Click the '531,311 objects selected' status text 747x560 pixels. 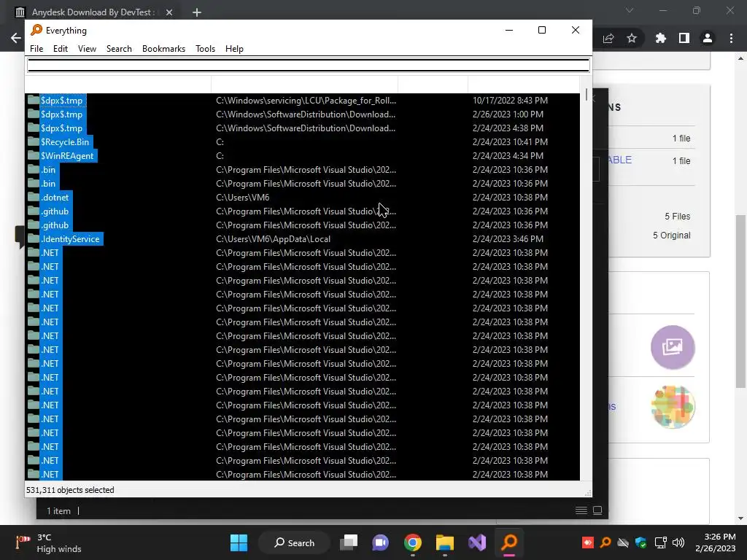pyautogui.click(x=70, y=490)
